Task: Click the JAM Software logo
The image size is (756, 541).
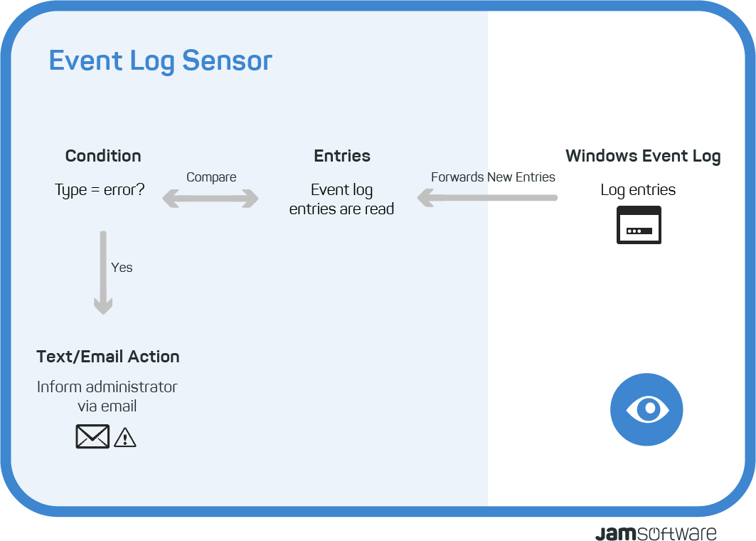Action: (656, 533)
